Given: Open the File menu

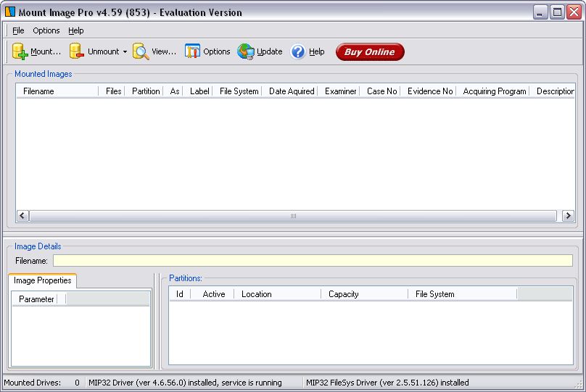Looking at the screenshot, I should point(18,30).
